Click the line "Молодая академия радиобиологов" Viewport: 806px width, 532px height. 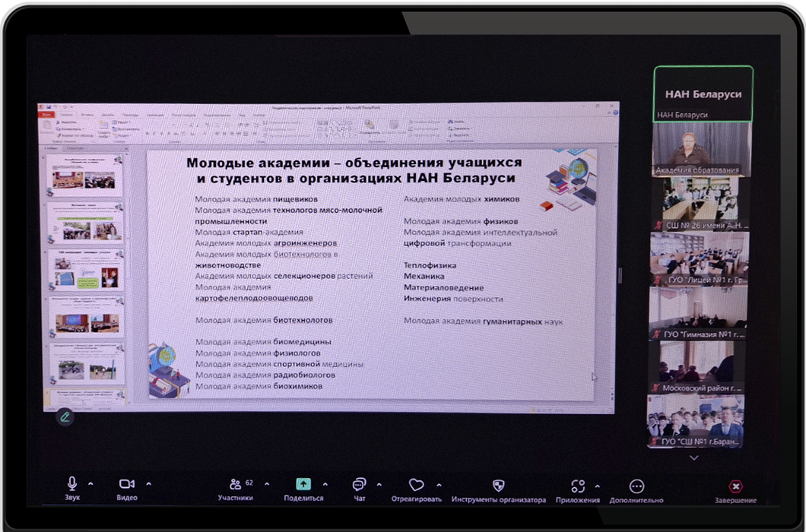point(265,375)
